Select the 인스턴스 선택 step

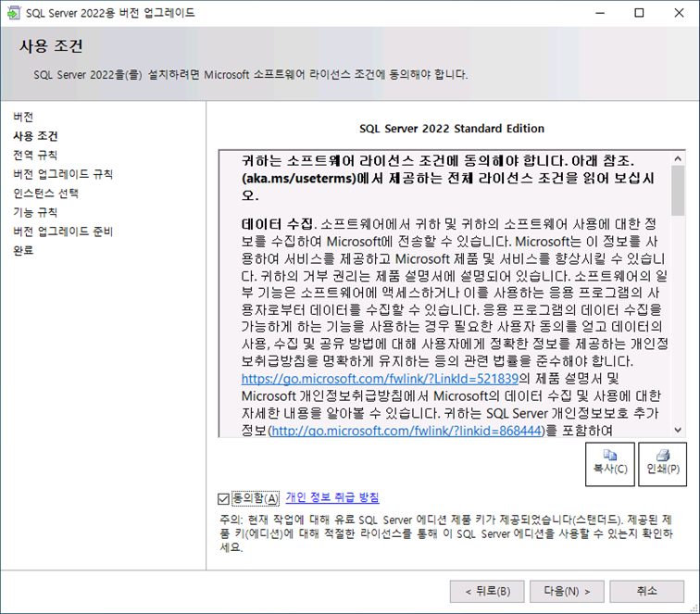(46, 194)
